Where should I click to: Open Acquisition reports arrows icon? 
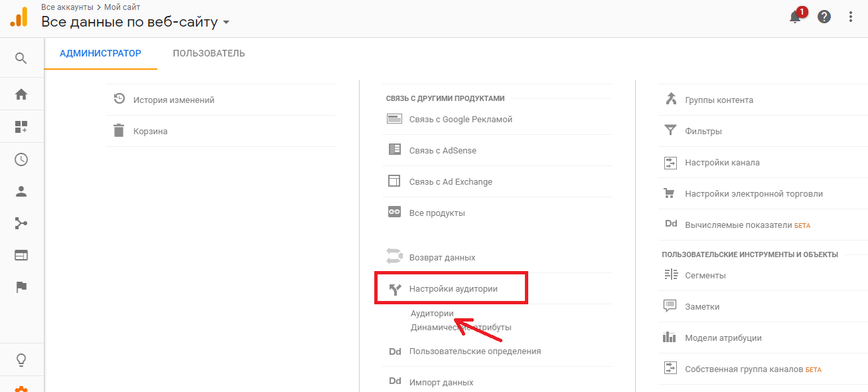[22, 223]
